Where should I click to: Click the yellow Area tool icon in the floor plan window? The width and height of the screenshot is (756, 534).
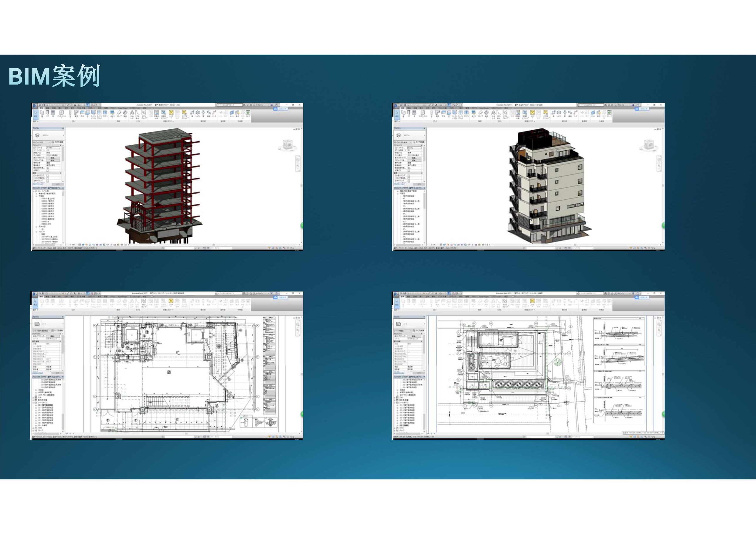tap(171, 301)
